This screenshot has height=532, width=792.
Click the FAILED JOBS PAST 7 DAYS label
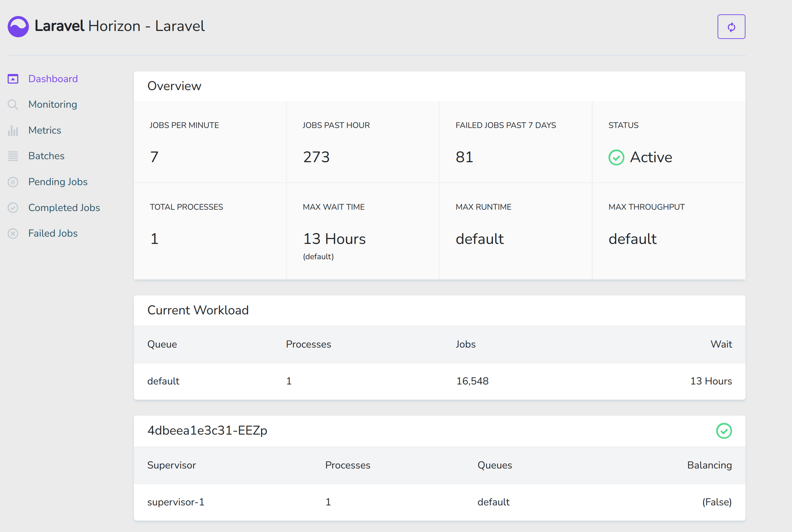tap(506, 125)
